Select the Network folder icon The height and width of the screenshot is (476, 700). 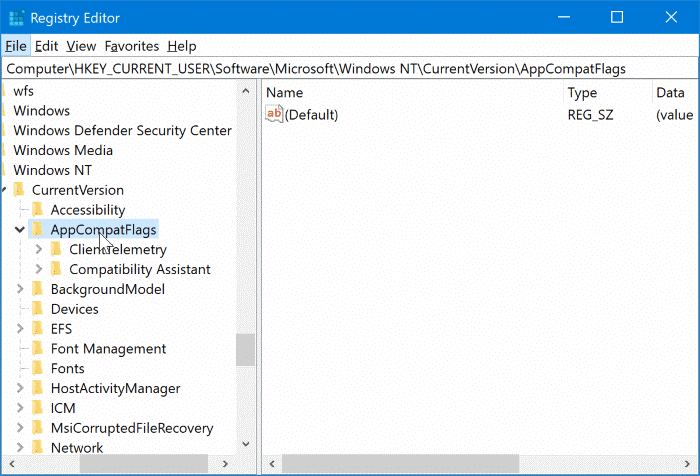tap(38, 447)
